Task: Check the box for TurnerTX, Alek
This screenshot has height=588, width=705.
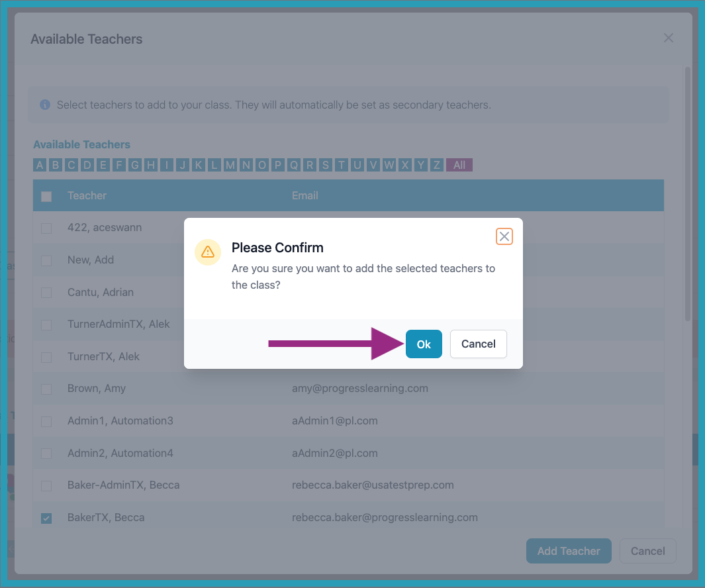Action: (46, 357)
